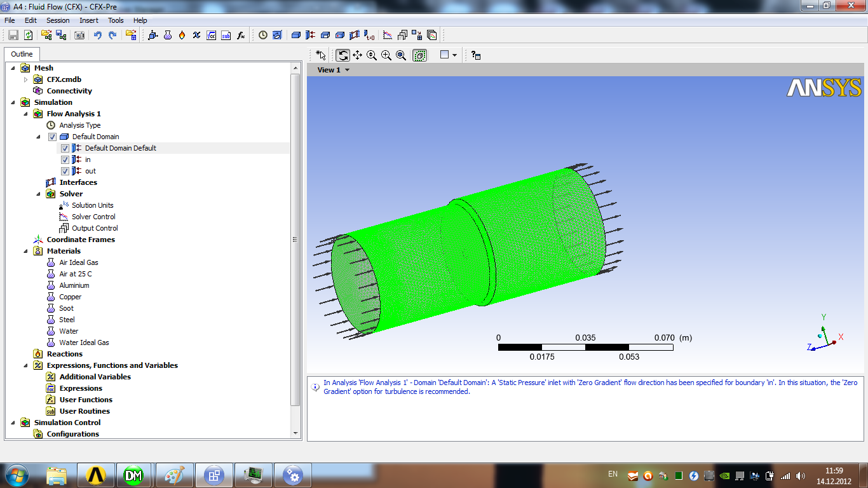The height and width of the screenshot is (488, 868).
Task: Select the asterisk arrow selection tool
Action: pos(321,55)
